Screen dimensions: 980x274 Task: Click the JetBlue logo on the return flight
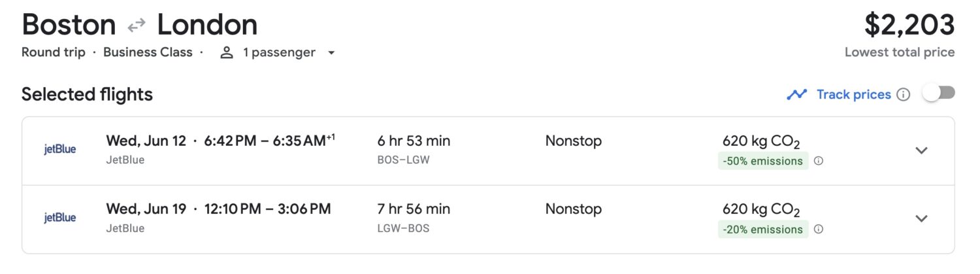[60, 218]
